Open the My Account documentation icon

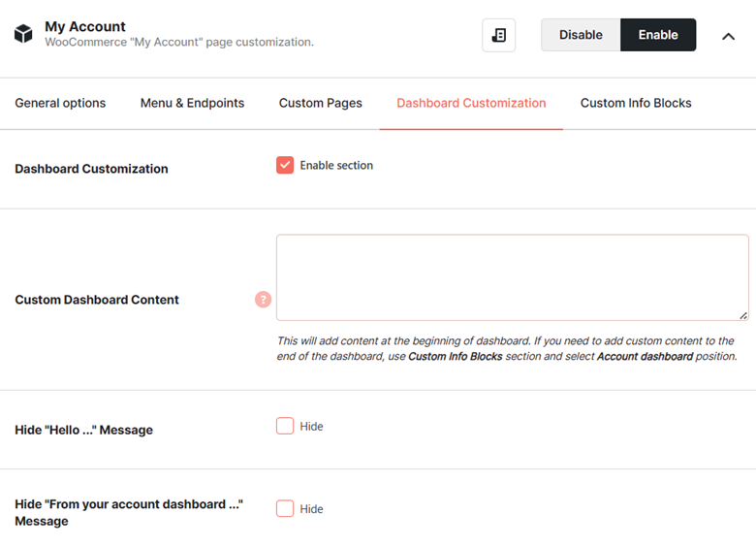[x=498, y=35]
